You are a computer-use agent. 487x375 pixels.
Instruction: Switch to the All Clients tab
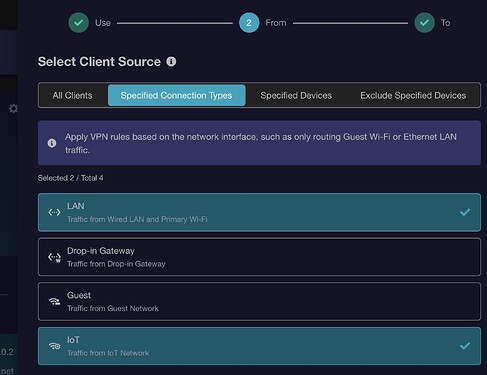(72, 95)
